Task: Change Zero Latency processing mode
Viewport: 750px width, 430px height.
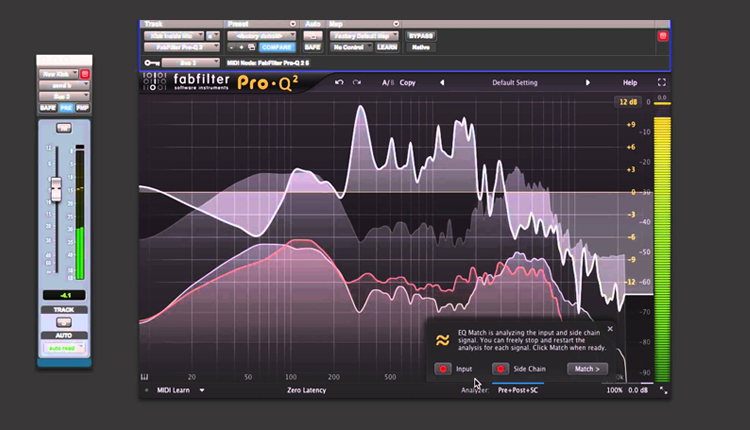Action: (307, 390)
